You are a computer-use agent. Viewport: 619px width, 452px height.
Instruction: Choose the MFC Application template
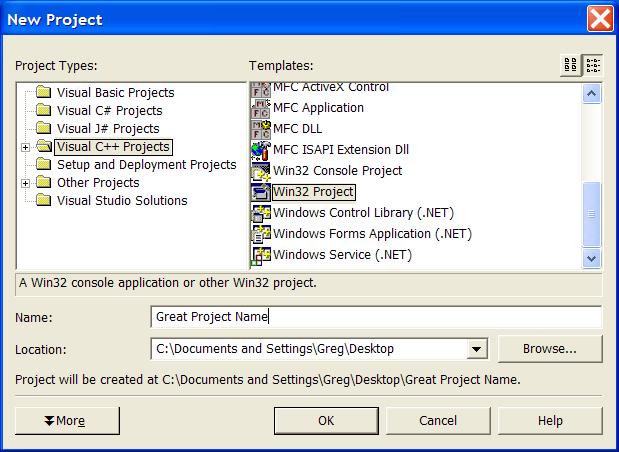(x=318, y=108)
